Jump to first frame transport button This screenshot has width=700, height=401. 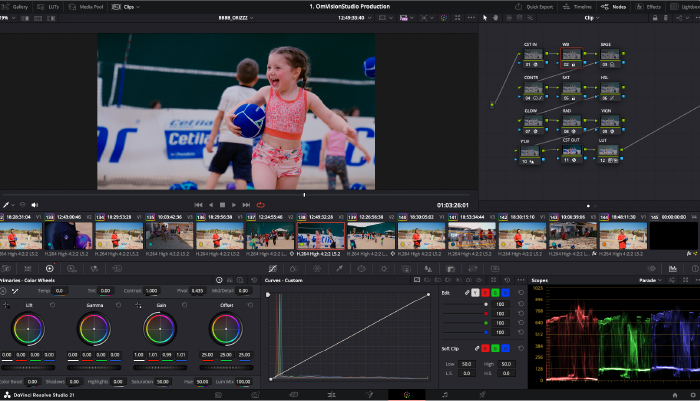[198, 205]
